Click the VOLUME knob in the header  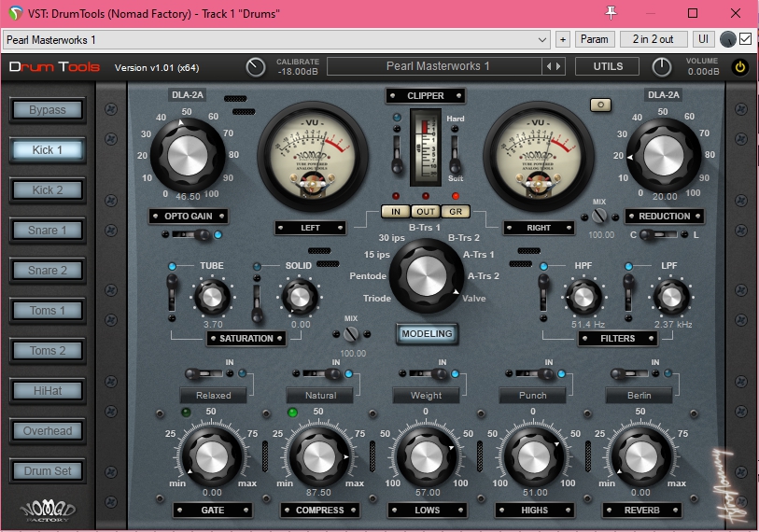[662, 67]
